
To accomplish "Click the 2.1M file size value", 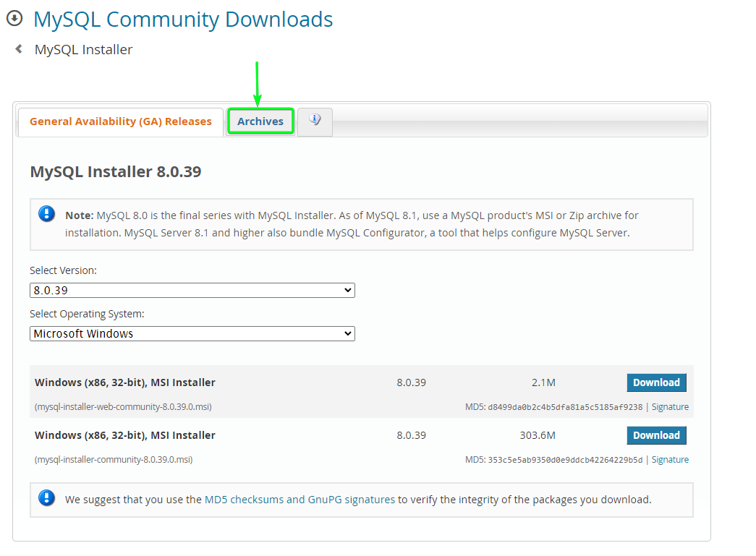I will coord(543,382).
